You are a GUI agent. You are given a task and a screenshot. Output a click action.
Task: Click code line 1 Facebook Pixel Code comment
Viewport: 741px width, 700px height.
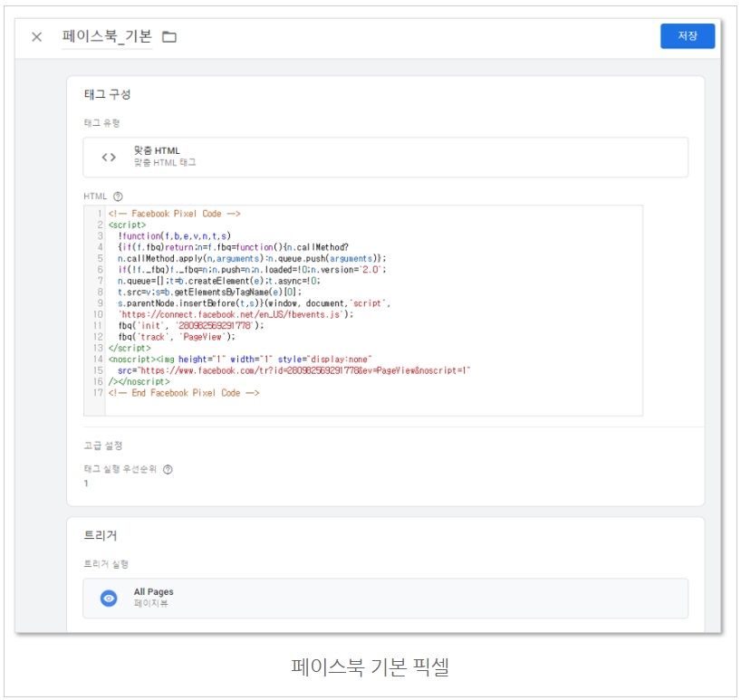point(175,214)
